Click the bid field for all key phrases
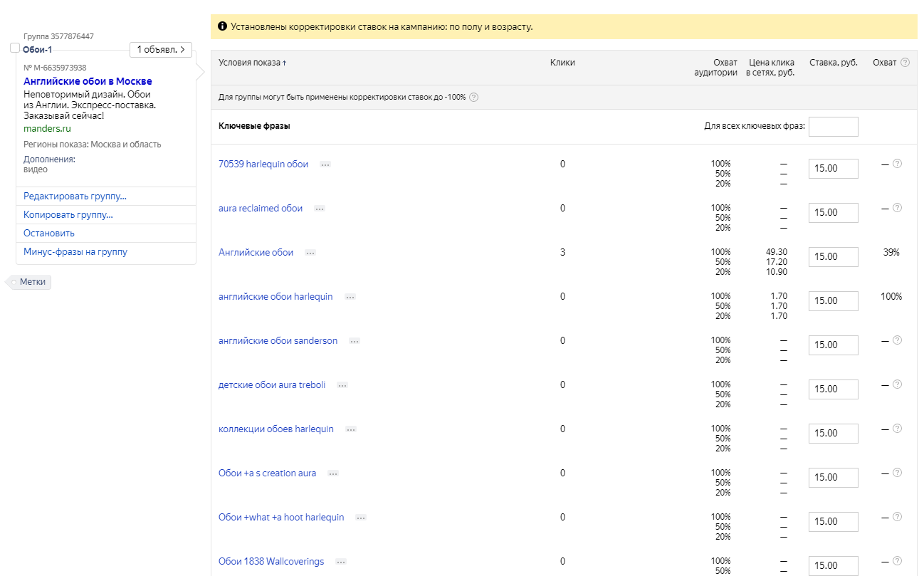The height and width of the screenshot is (576, 924). (833, 127)
